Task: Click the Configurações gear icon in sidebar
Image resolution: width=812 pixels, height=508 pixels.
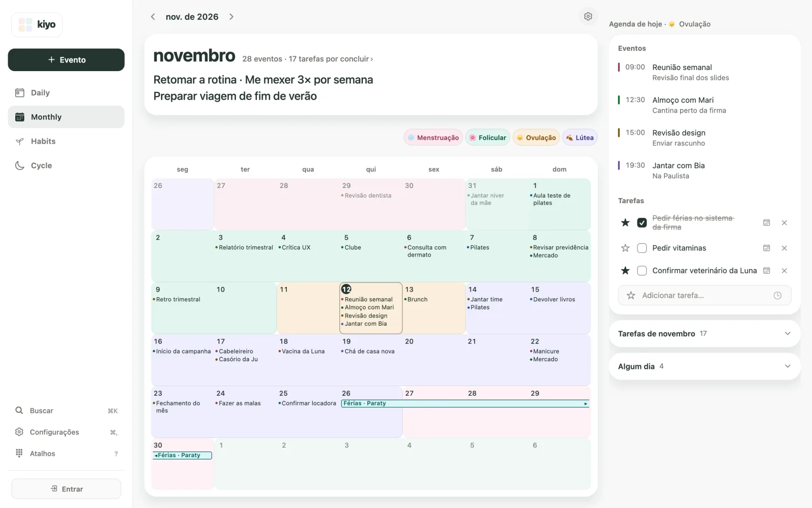Action: pyautogui.click(x=19, y=432)
